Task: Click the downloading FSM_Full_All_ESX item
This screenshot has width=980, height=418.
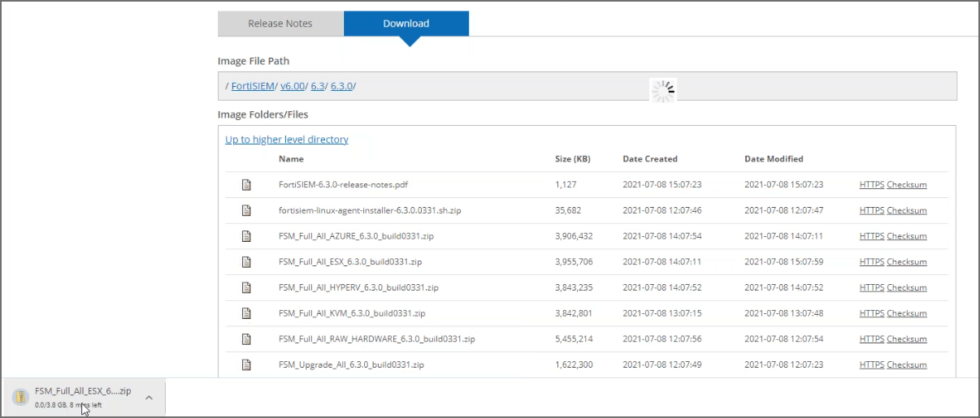Action: coord(82,391)
